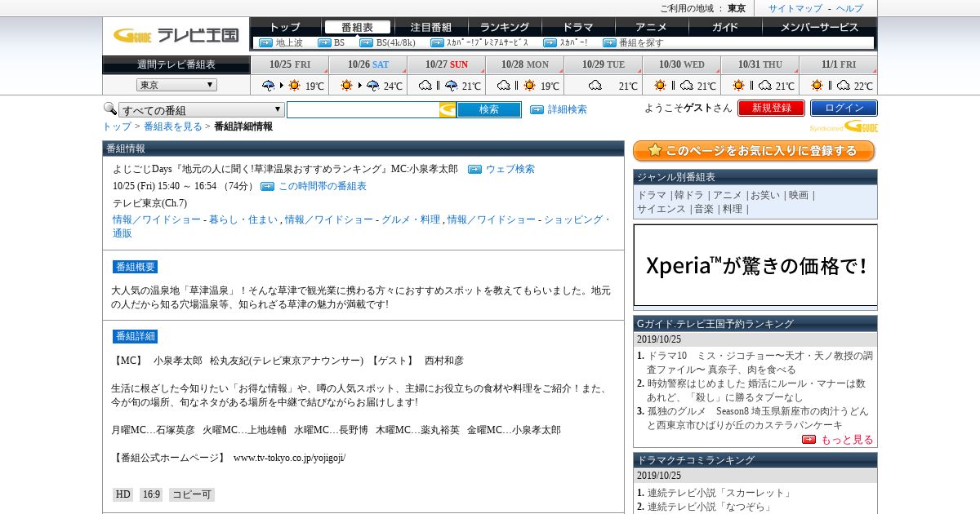Click the arrow icon beside スカパー!
This screenshot has height=514, width=980.
click(550, 42)
